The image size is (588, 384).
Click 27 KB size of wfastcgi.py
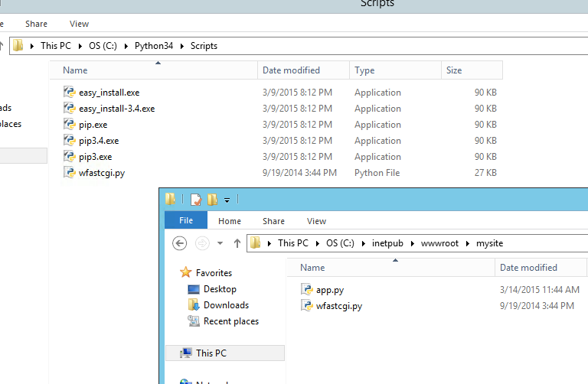click(485, 173)
